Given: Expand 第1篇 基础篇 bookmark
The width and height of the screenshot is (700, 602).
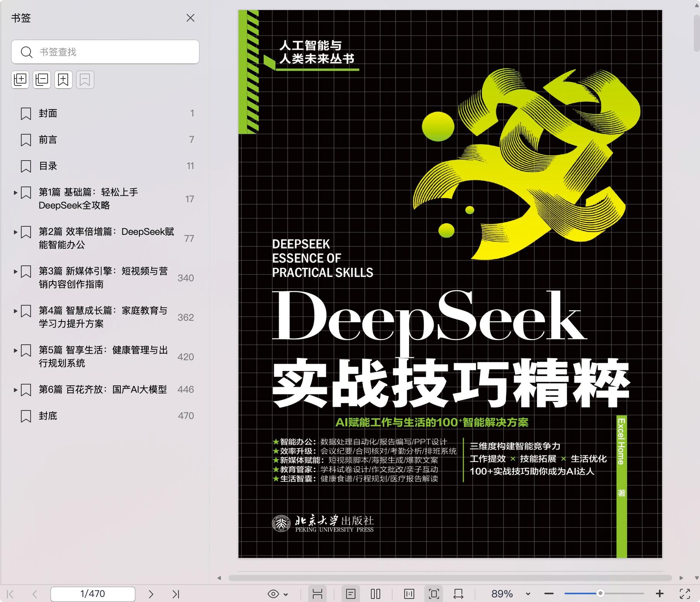Looking at the screenshot, I should pyautogui.click(x=15, y=192).
